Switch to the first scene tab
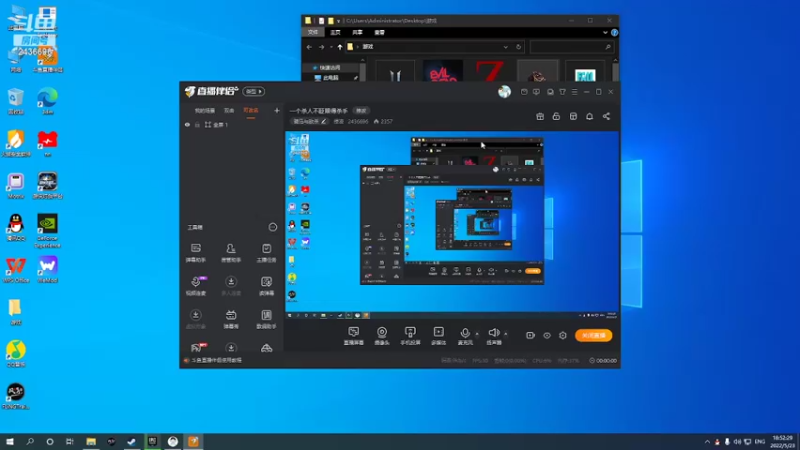800x450 pixels. tap(205, 110)
